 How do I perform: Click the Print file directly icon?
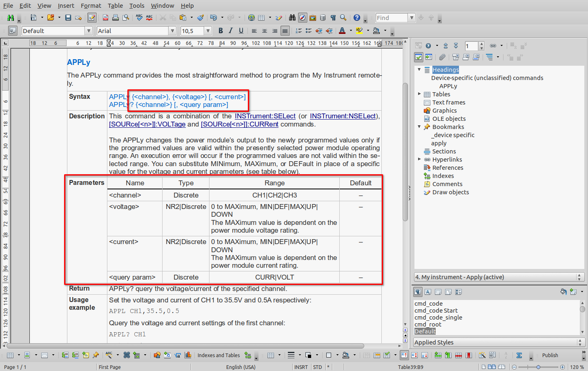coord(116,18)
